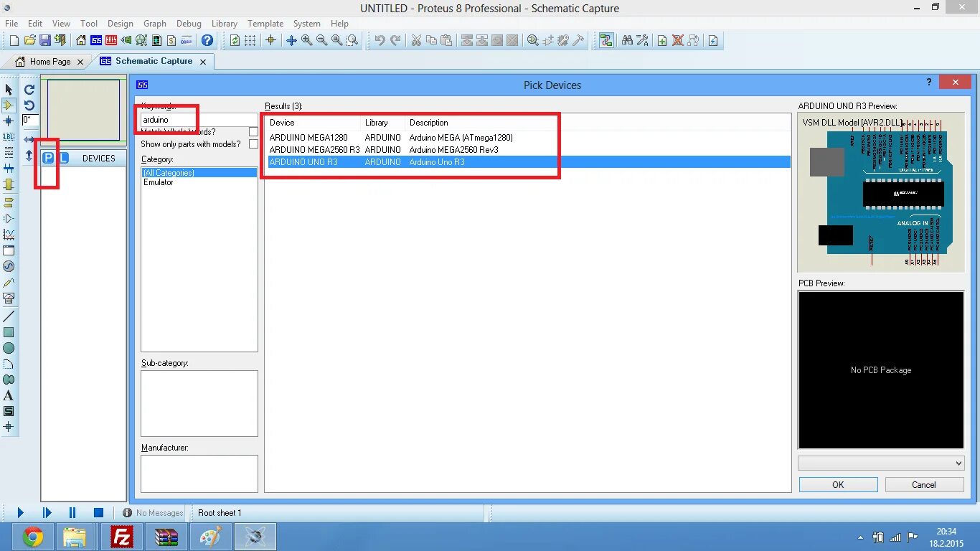Click the Zoom Out magnifier icon

click(321, 40)
